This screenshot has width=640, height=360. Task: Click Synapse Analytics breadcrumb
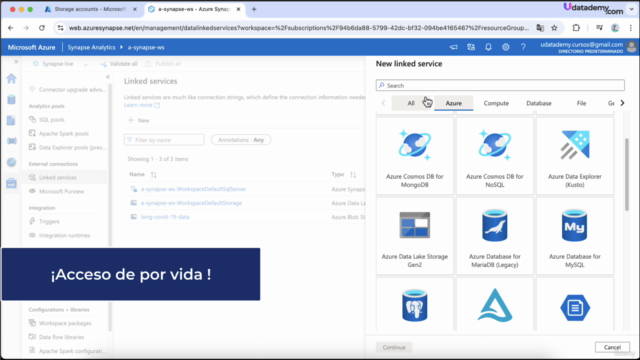click(x=91, y=47)
